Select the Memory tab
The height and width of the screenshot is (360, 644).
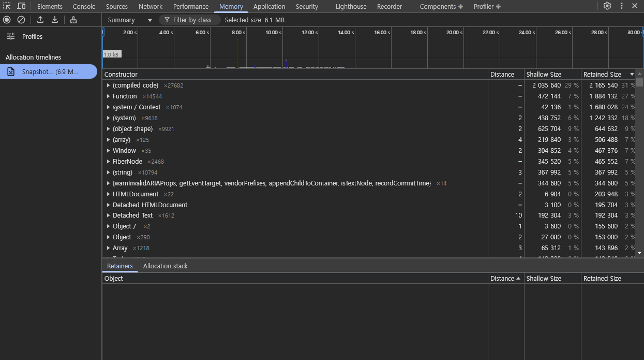[231, 7]
